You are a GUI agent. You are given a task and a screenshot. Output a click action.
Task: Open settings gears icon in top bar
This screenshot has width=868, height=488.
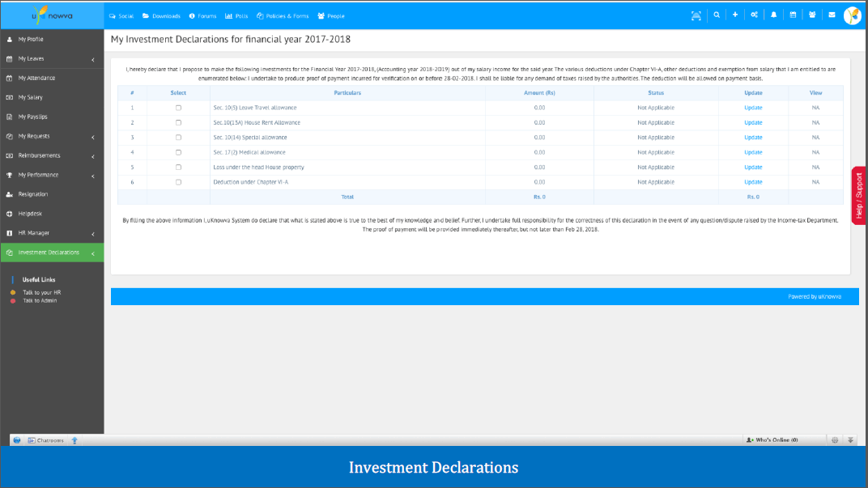pyautogui.click(x=754, y=15)
